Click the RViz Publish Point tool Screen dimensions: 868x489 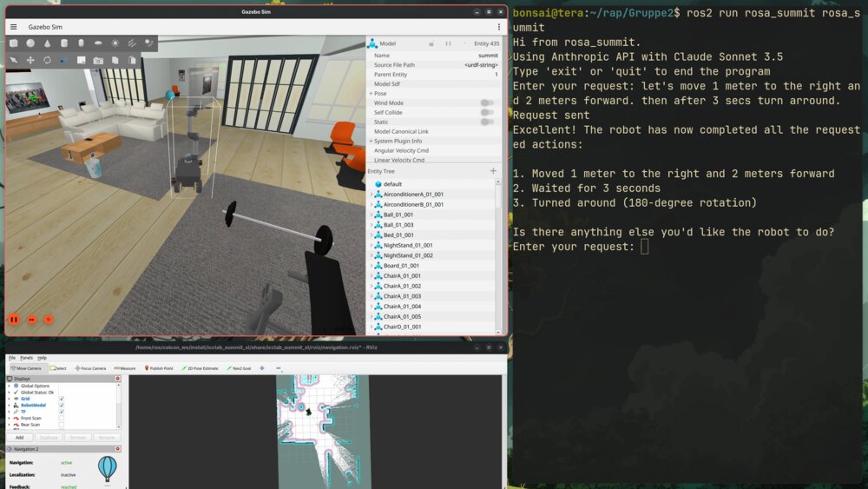[161, 368]
